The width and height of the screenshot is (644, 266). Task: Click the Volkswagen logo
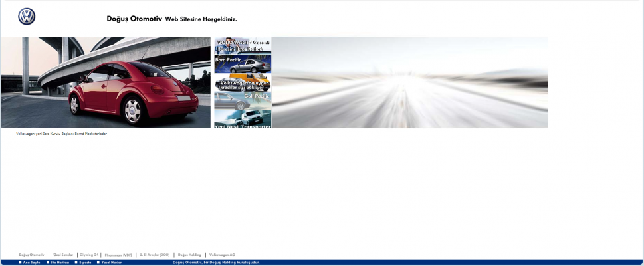point(27,17)
